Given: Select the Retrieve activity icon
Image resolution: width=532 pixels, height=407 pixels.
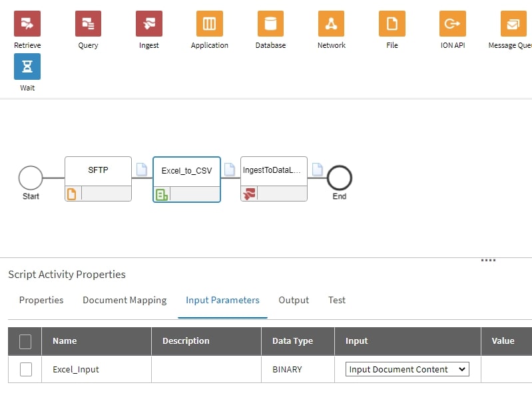Looking at the screenshot, I should pos(27,23).
